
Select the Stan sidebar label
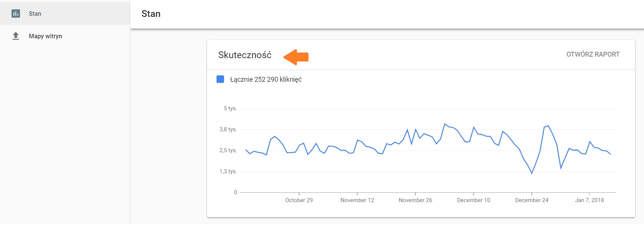click(35, 13)
